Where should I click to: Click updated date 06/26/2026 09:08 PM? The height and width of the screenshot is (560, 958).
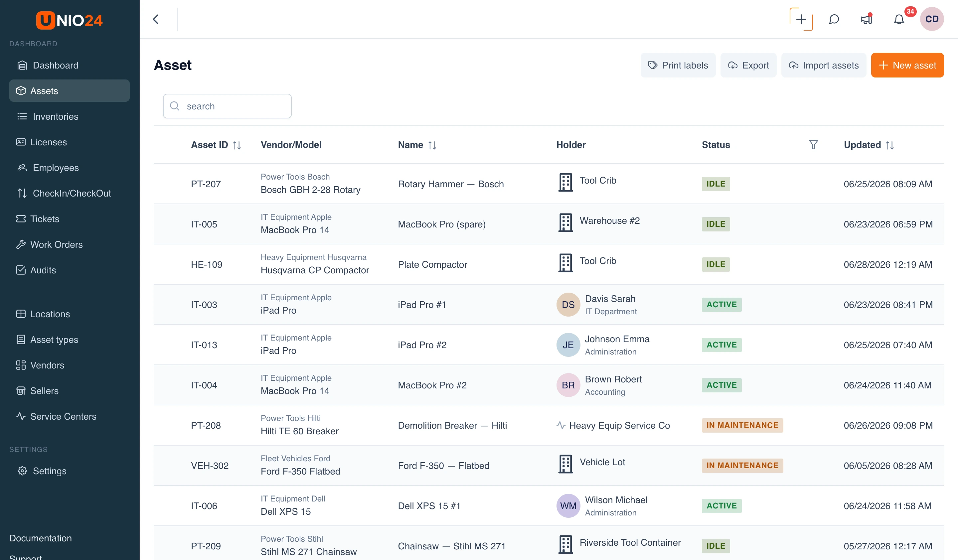[888, 426]
